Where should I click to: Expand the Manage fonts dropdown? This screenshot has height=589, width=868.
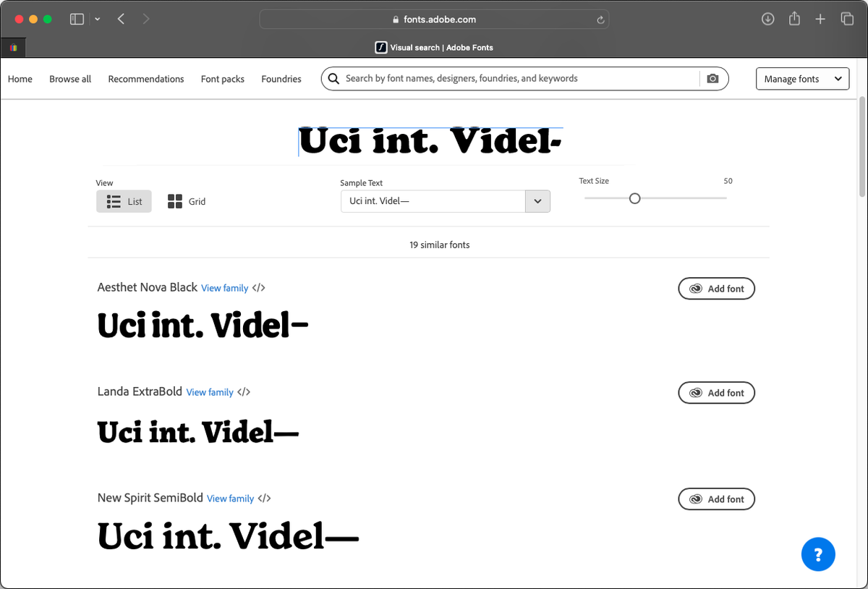coord(802,78)
